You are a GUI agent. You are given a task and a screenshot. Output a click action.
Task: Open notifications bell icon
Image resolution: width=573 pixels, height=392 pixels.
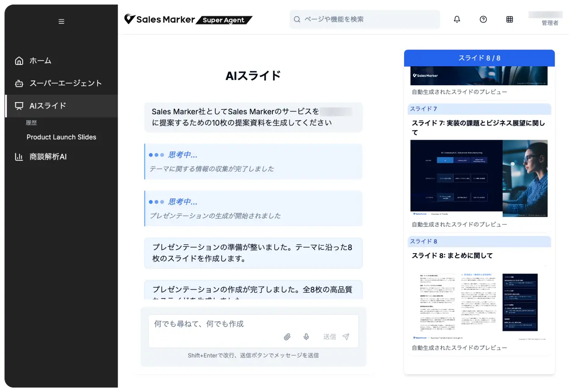(457, 20)
